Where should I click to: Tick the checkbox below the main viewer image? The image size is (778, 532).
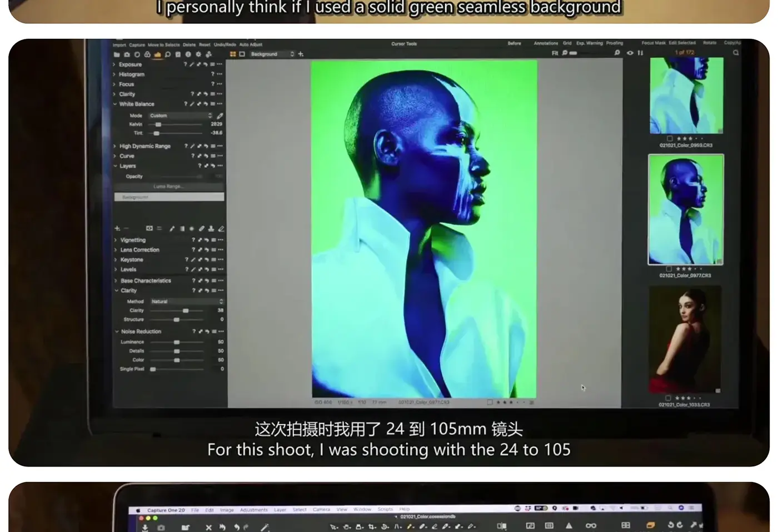[x=490, y=402]
